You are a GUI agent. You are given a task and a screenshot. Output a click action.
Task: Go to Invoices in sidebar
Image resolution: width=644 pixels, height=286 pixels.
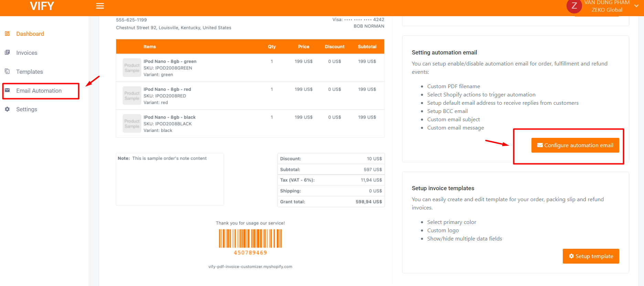27,53
